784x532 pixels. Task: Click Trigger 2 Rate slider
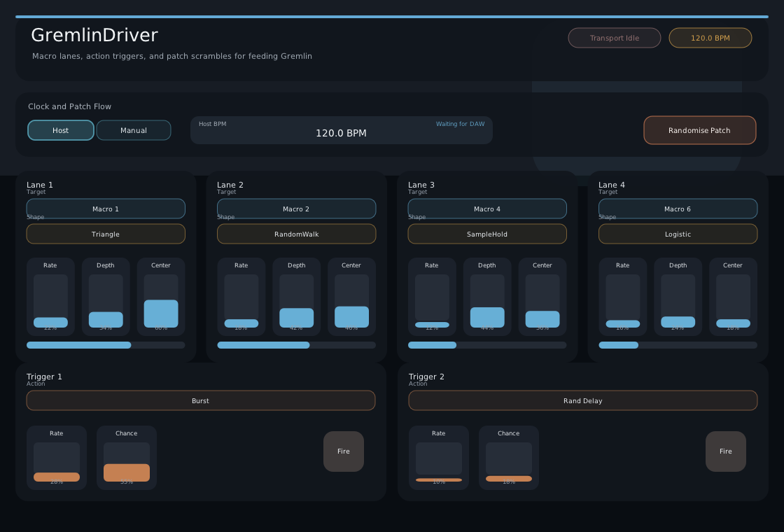[438, 461]
